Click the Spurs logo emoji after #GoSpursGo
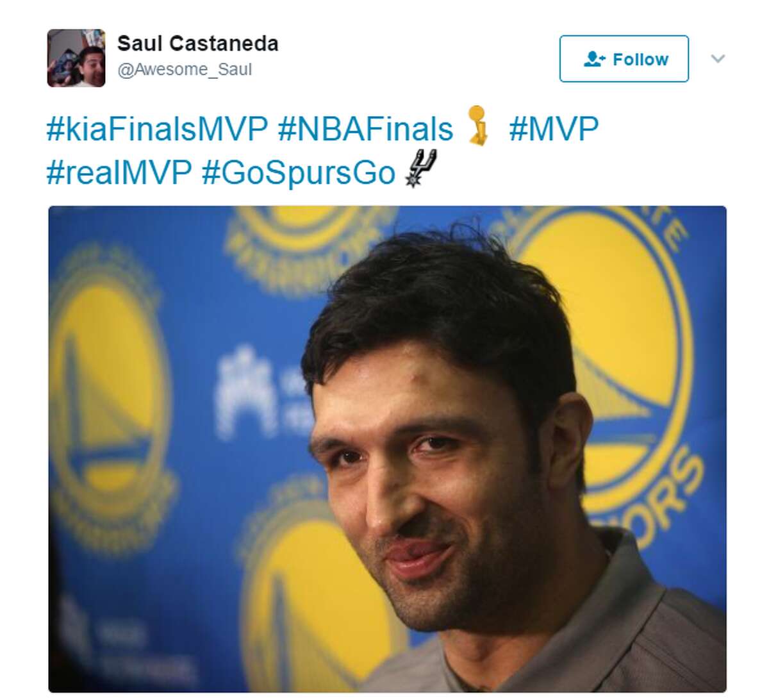Viewport: 769px width, 700px height. click(421, 169)
